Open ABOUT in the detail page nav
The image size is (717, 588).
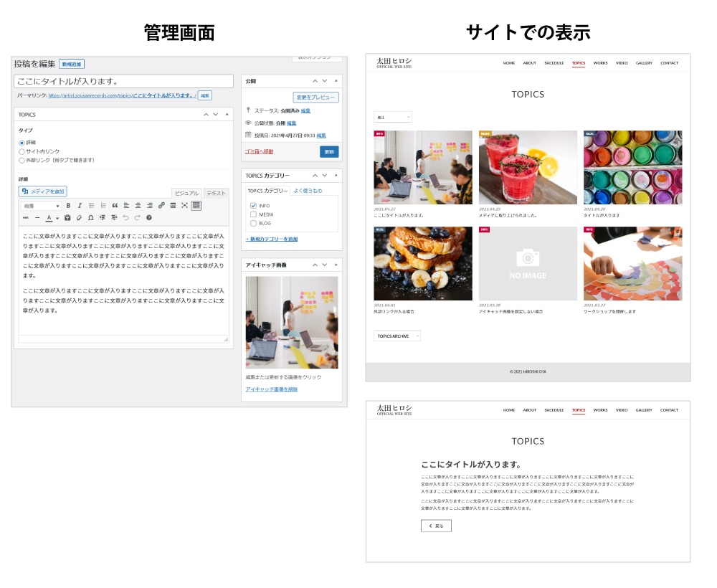click(530, 410)
